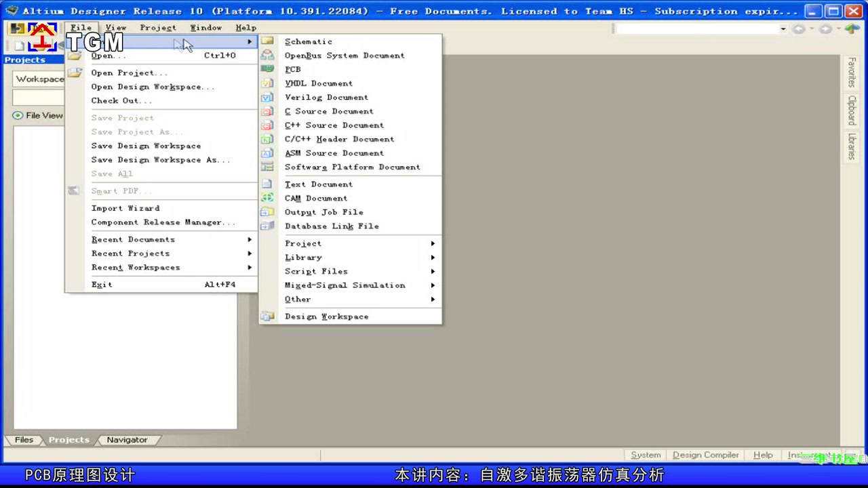Click the home page icon in navigation bar

point(851,28)
